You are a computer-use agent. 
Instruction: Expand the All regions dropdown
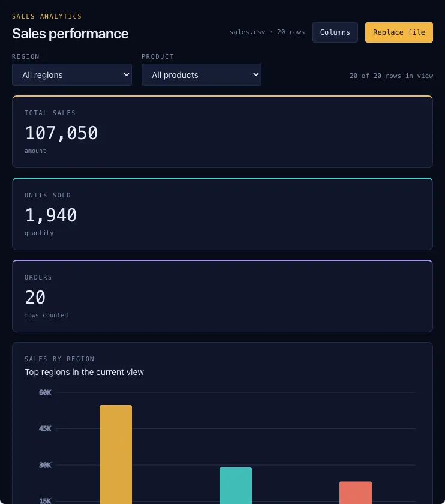pyautogui.click(x=72, y=75)
